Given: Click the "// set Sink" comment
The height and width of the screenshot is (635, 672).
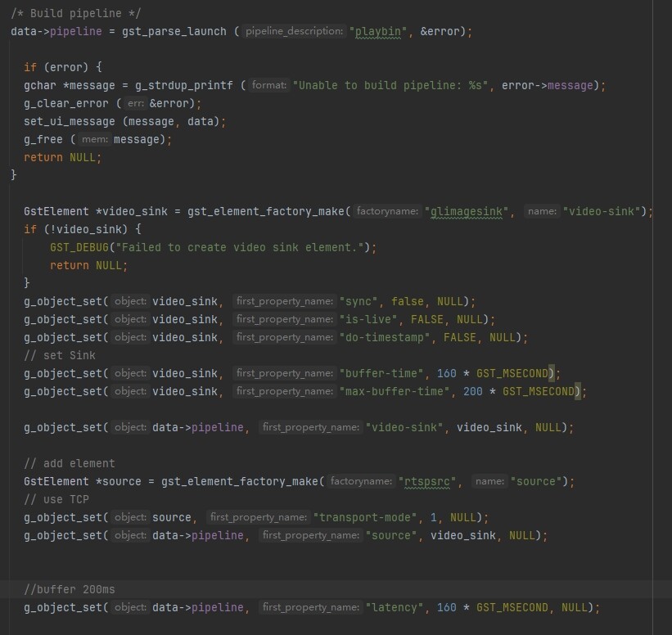Looking at the screenshot, I should 60,355.
